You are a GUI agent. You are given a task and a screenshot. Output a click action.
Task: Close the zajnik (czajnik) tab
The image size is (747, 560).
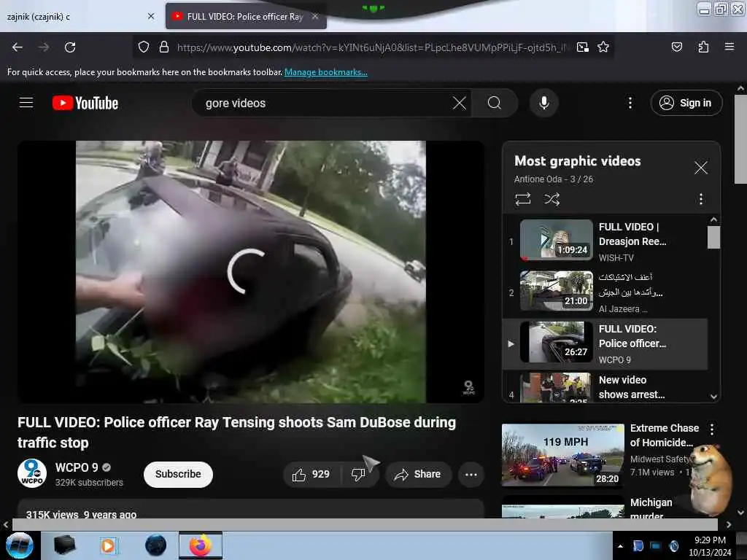click(151, 16)
